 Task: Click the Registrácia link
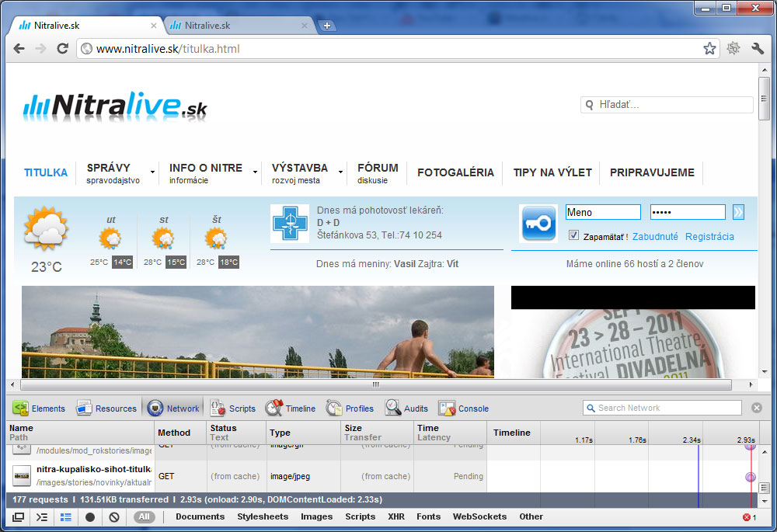coord(709,236)
